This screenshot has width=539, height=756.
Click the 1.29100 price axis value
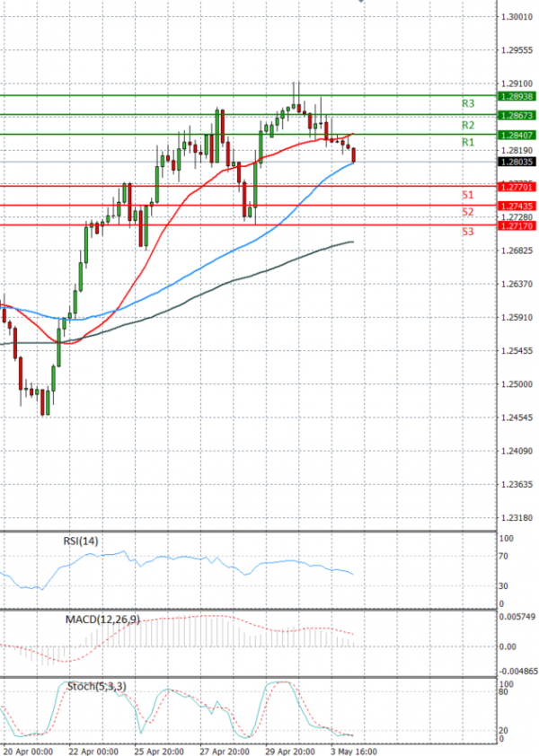click(517, 84)
